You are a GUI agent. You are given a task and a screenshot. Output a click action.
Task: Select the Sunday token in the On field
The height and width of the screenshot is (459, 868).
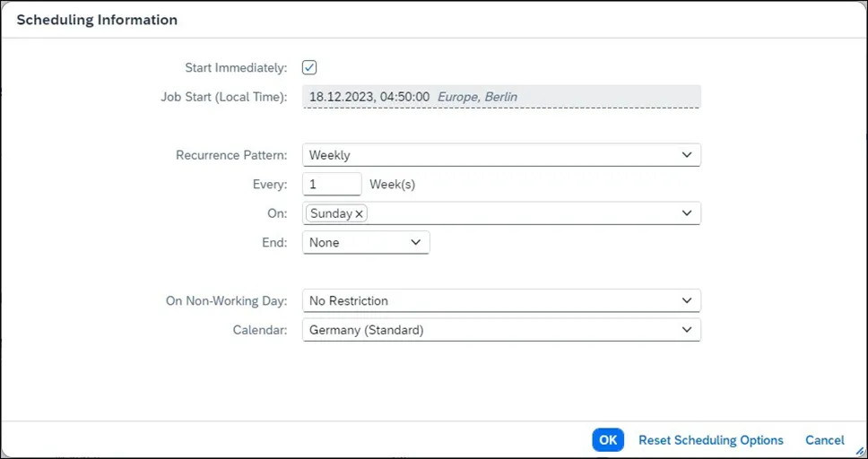tap(330, 214)
